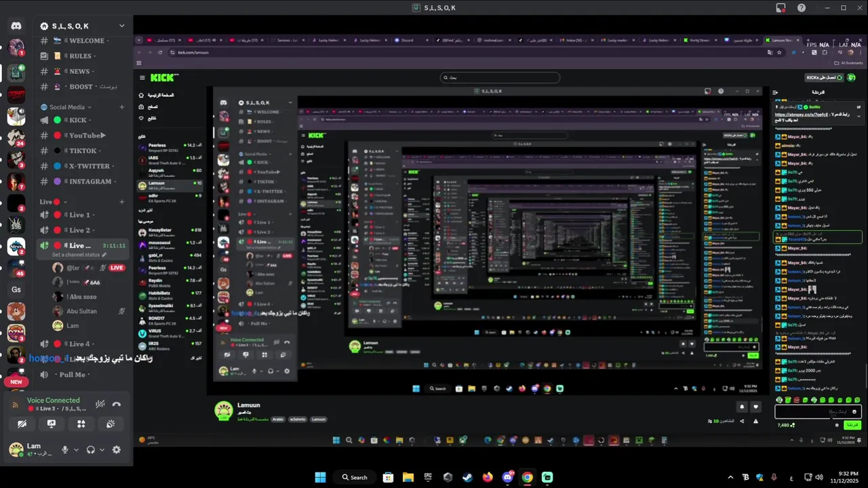Click chat message input in shared Kick stream
Viewport: 868px width, 488px height.
point(818,411)
